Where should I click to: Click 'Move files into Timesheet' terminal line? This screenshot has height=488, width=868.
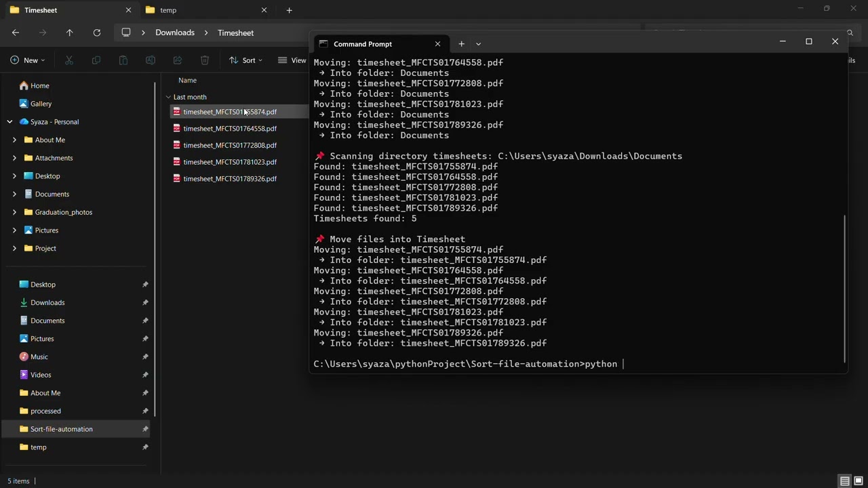[x=390, y=239]
